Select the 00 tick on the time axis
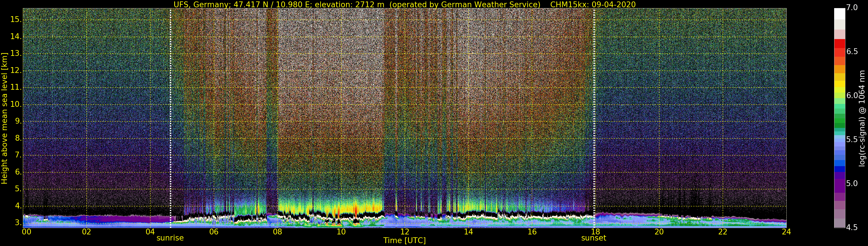 (27, 232)
